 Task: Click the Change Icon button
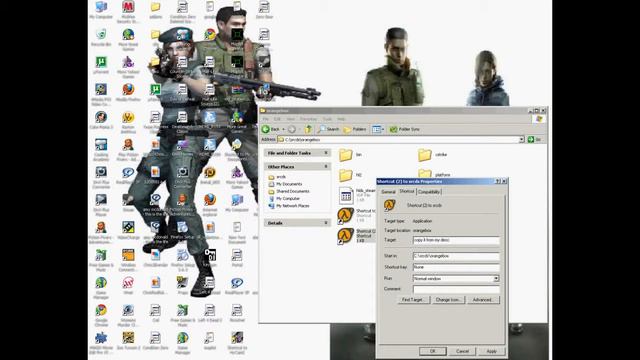[x=448, y=300]
